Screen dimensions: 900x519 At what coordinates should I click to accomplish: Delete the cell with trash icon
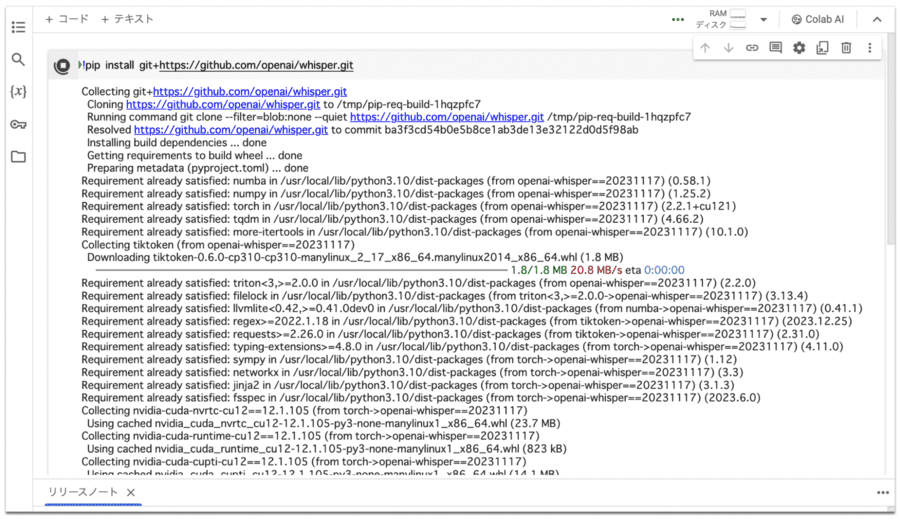click(x=846, y=48)
